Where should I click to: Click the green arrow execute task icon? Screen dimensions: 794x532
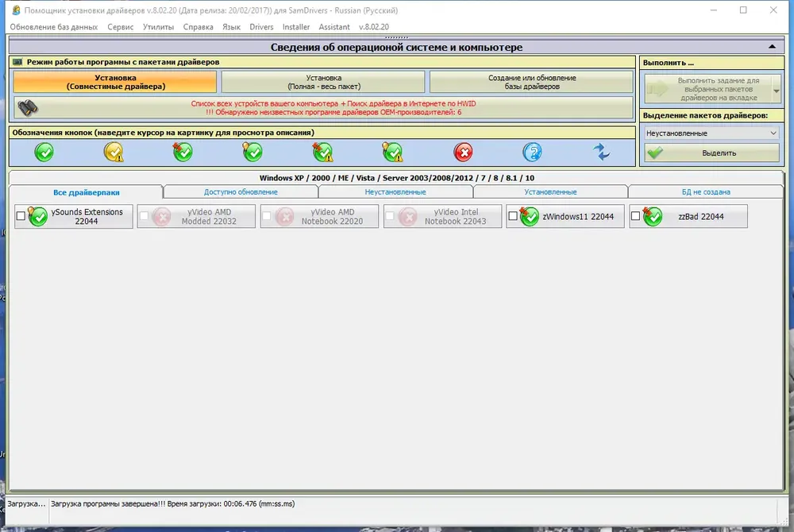tap(657, 89)
